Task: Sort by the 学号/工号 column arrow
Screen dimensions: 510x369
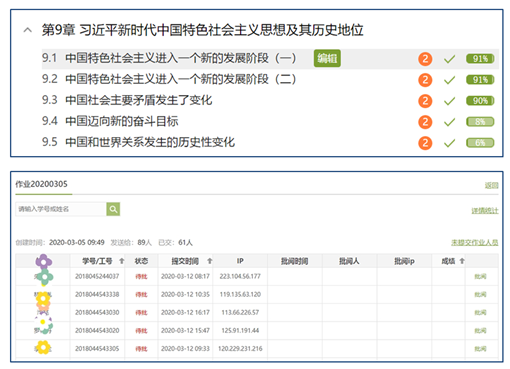Action: tap(122, 261)
